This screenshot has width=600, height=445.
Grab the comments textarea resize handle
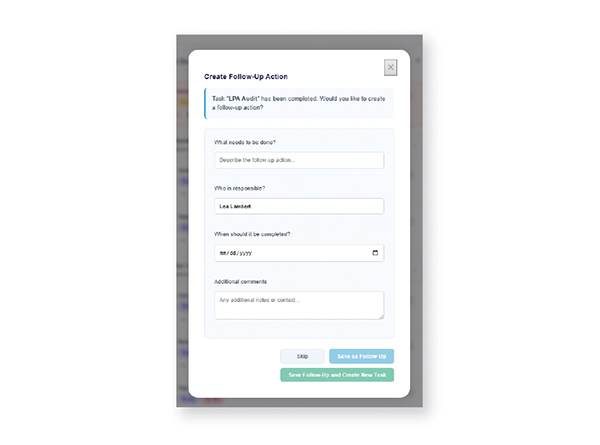[380, 316]
